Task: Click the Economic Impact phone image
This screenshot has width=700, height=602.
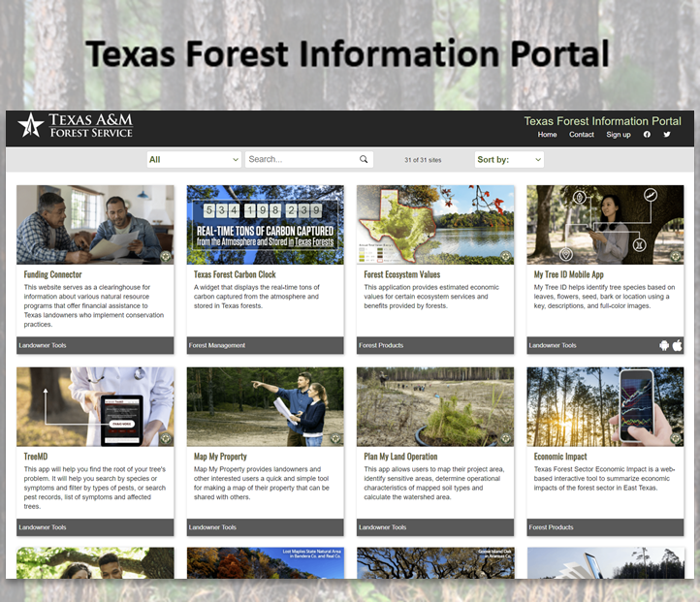Action: pos(605,407)
